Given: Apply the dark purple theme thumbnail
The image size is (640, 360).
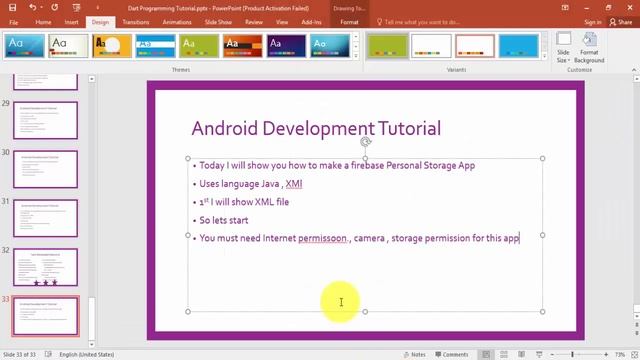Looking at the screenshot, I should coord(287,46).
